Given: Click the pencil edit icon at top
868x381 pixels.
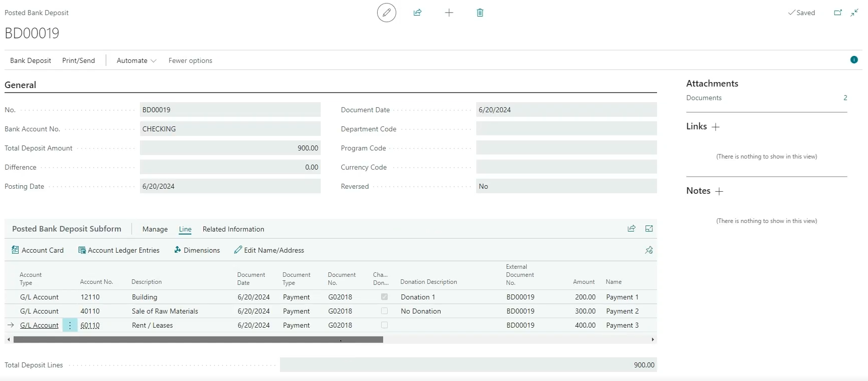Looking at the screenshot, I should click(x=386, y=13).
